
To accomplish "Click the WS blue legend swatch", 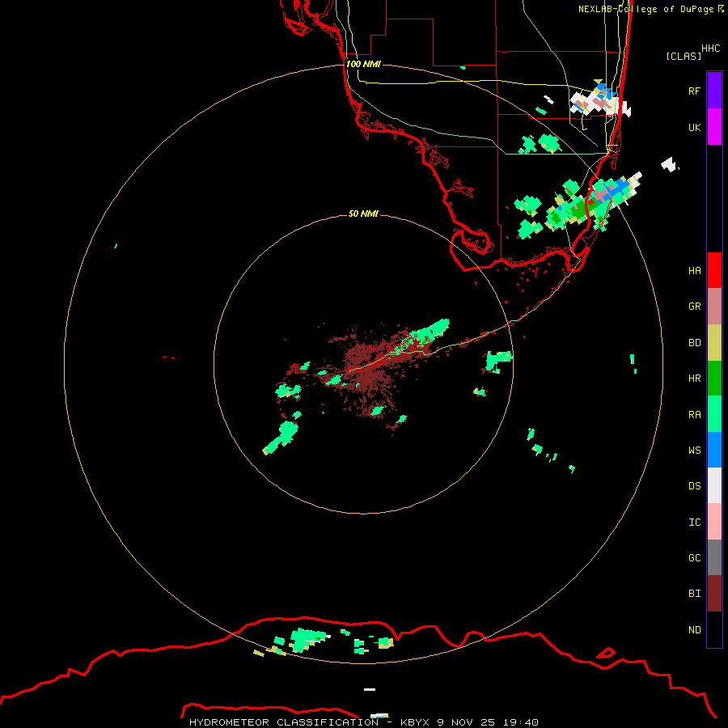I will click(x=714, y=450).
